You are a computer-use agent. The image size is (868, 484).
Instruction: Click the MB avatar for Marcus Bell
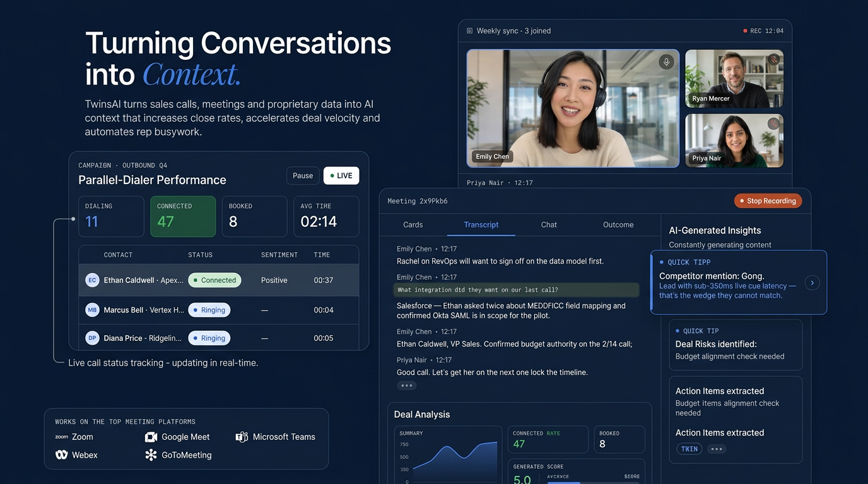92,310
